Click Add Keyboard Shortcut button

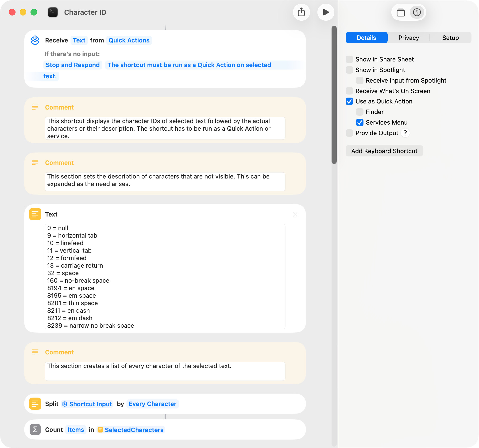click(x=384, y=151)
